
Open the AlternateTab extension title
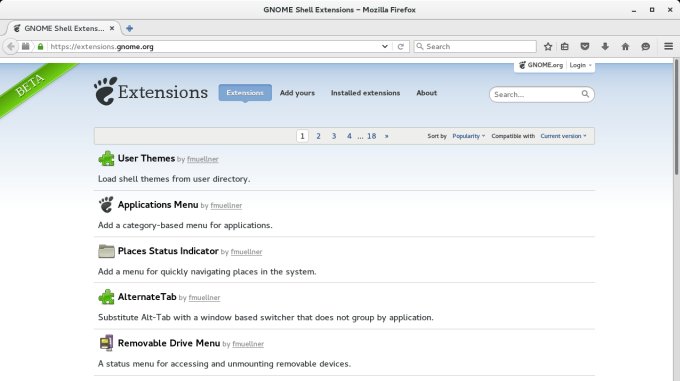coord(147,297)
